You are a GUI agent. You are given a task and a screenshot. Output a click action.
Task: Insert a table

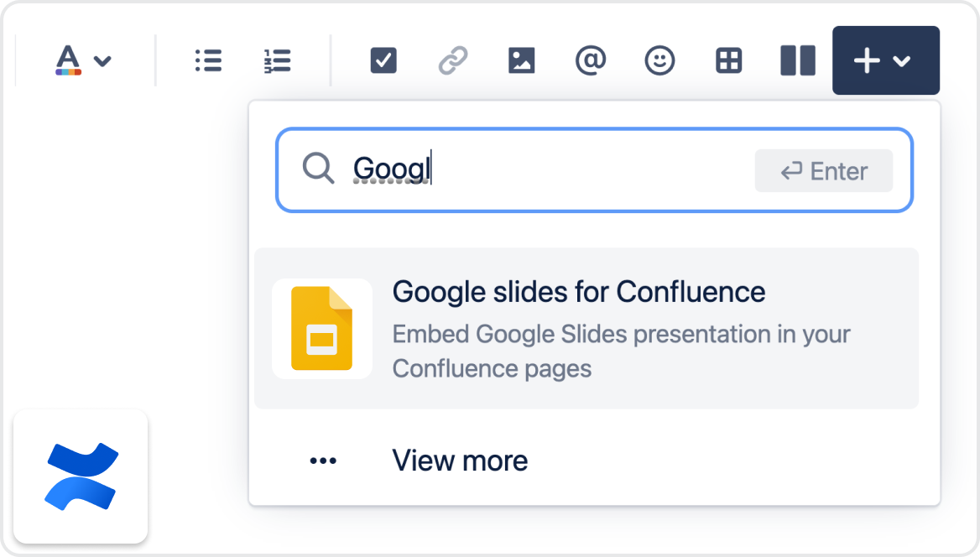pyautogui.click(x=729, y=60)
